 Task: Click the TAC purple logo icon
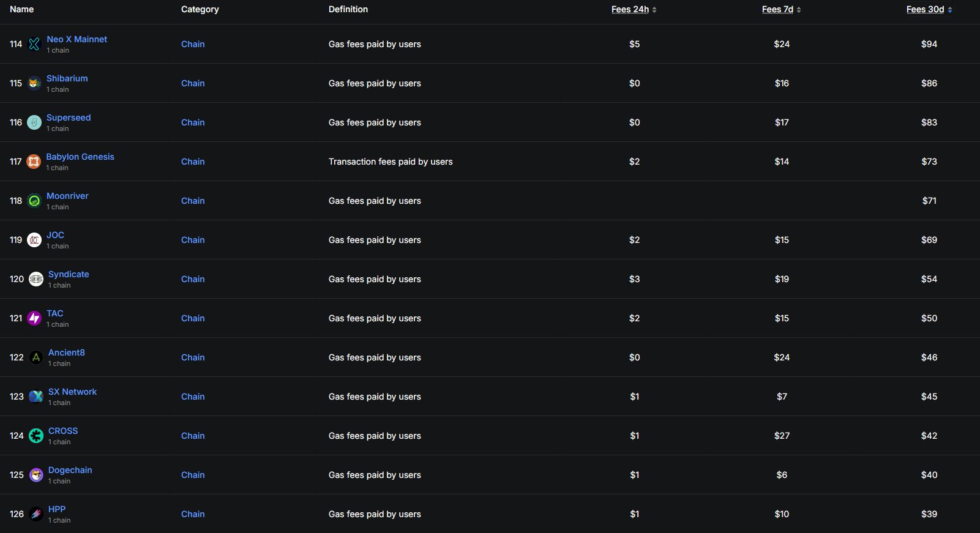(x=34, y=318)
